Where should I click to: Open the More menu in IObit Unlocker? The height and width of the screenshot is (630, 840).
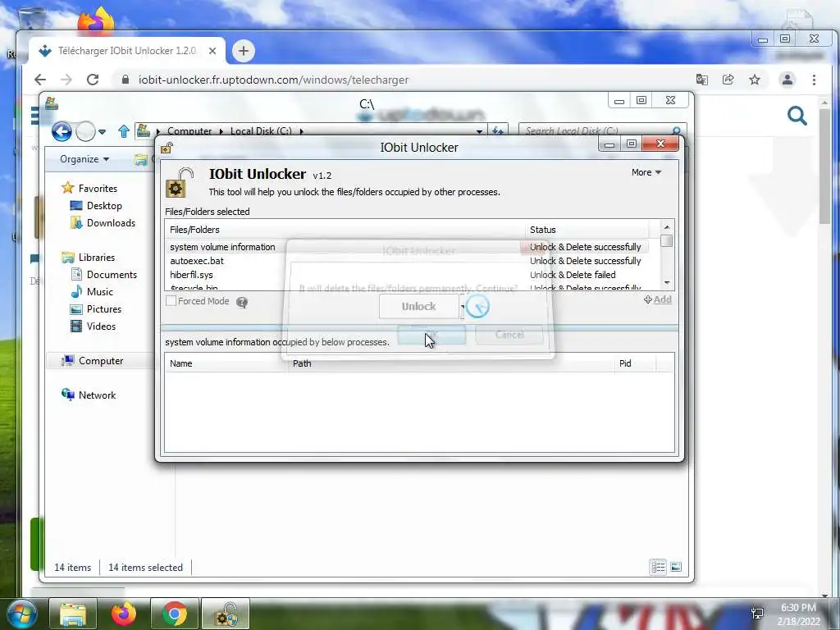pos(646,172)
